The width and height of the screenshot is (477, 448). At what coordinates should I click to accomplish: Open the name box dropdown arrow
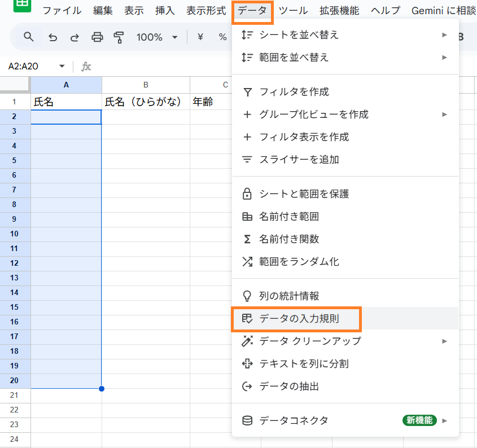(62, 67)
